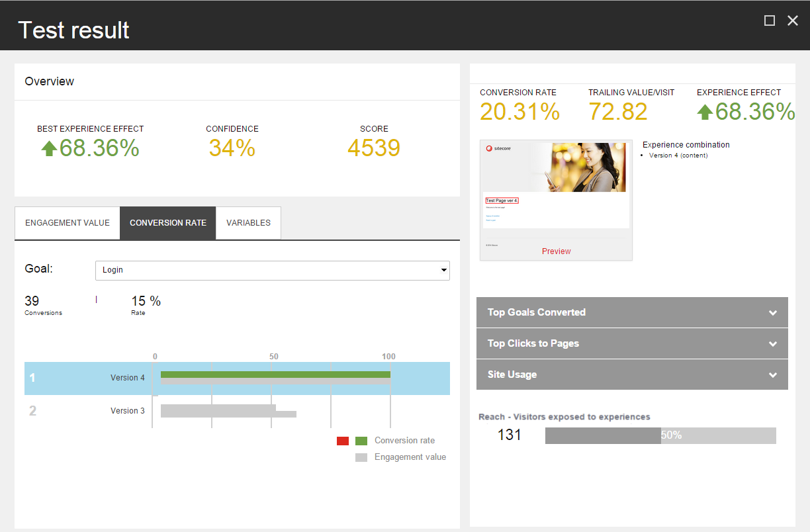Click the Confidence 34% value
The height and width of the screenshot is (532, 810).
(x=232, y=148)
